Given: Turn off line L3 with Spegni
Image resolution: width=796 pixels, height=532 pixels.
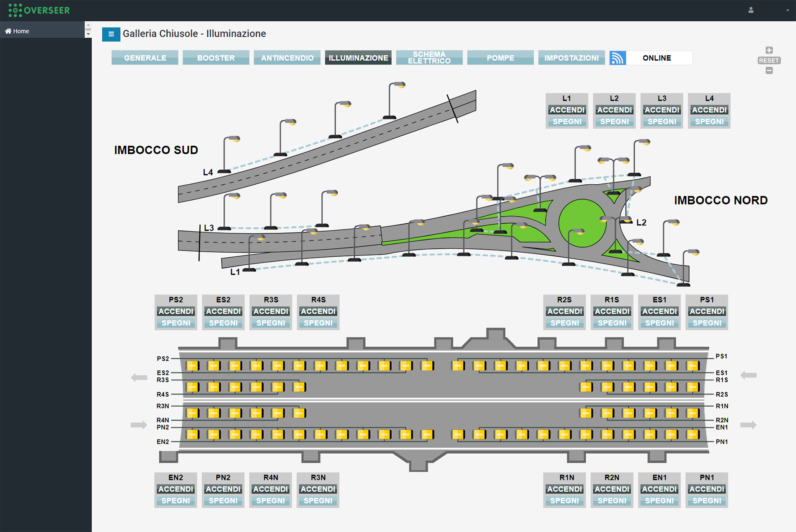Looking at the screenshot, I should 662,121.
